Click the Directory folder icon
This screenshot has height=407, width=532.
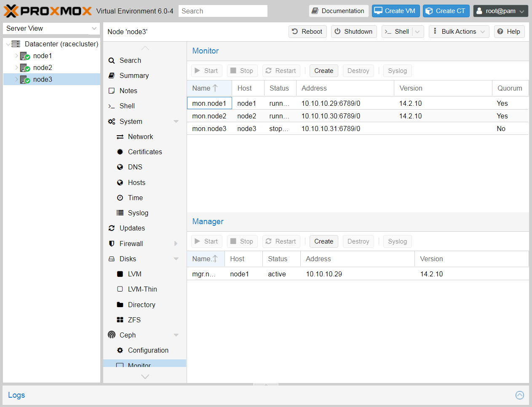[120, 305]
